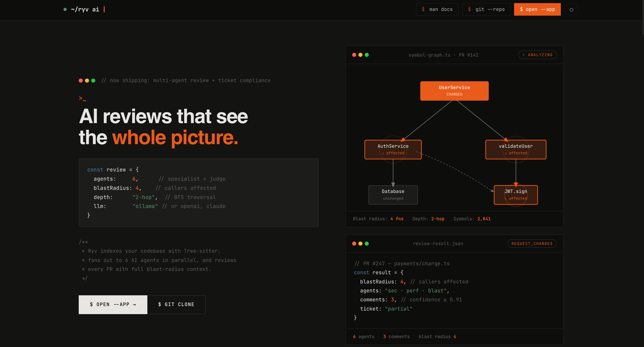This screenshot has height=347, width=644.
Task: Open the ~/ryv ai home logo
Action: (84, 9)
